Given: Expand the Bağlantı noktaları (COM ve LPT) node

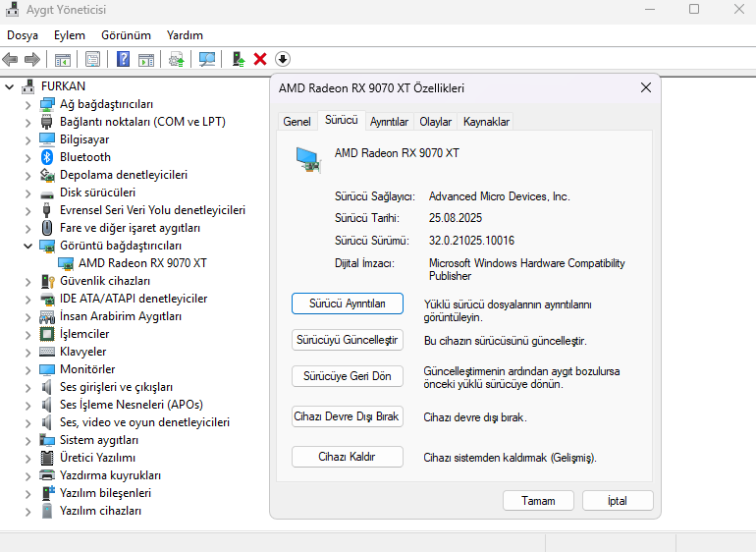Looking at the screenshot, I should point(27,123).
